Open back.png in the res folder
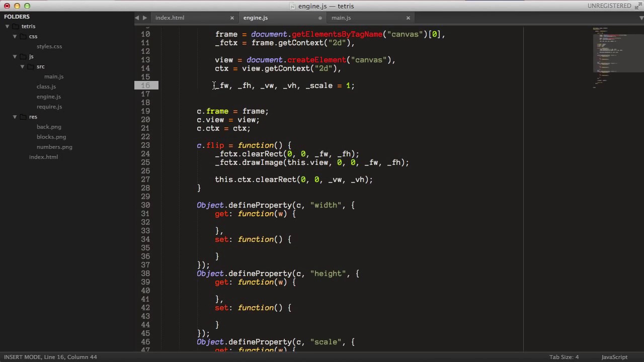 point(49,127)
